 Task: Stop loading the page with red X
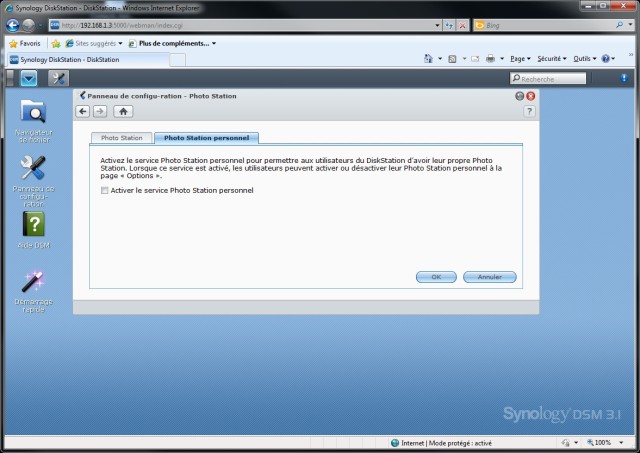pyautogui.click(x=462, y=25)
